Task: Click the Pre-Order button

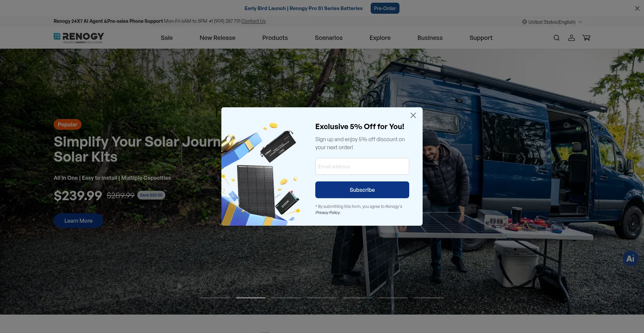Action: 385,8
